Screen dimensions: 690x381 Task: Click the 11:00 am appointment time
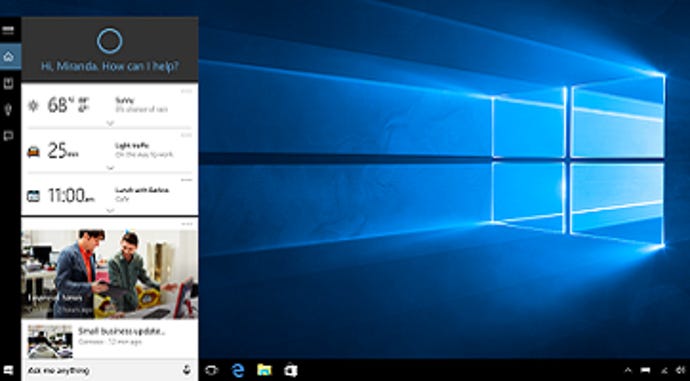(71, 195)
